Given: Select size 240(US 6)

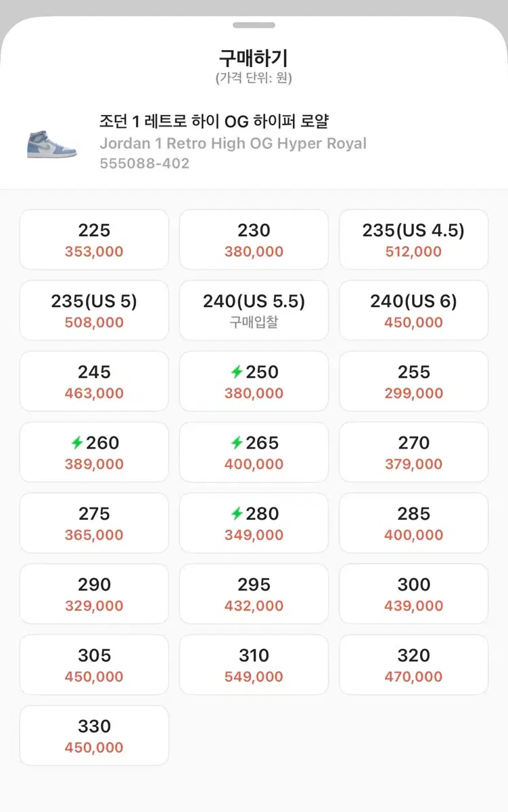Looking at the screenshot, I should [x=413, y=311].
